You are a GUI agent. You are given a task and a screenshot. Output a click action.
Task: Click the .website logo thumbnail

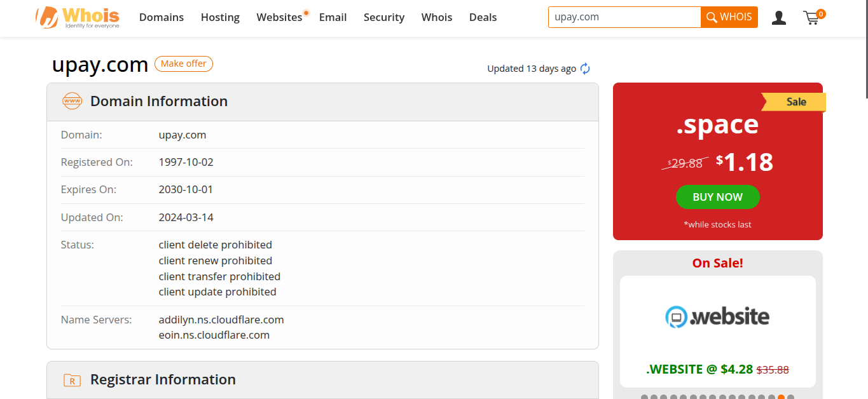click(x=717, y=316)
